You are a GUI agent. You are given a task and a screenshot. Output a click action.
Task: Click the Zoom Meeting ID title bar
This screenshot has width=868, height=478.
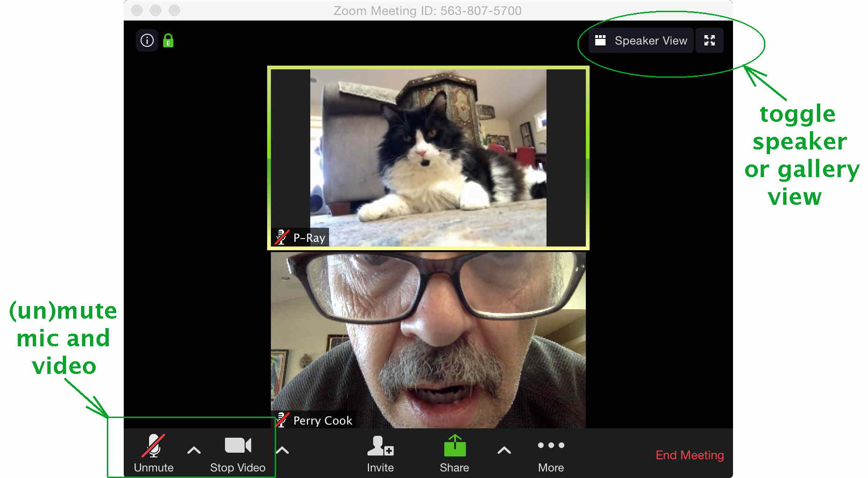427,10
